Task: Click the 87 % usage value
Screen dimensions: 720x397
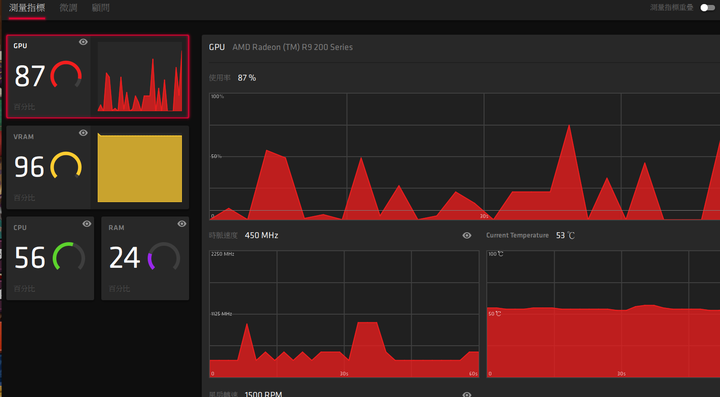Action: click(x=247, y=78)
